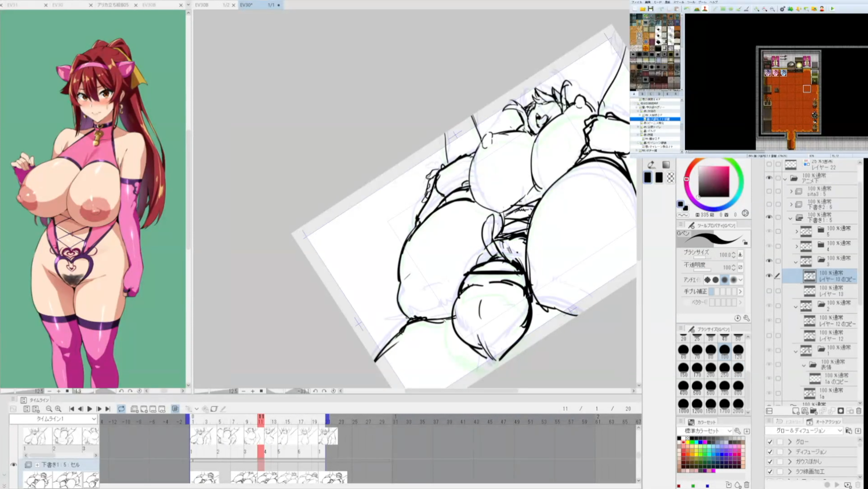Select the レイヤー 13 layer
Image resolution: width=868 pixels, height=489 pixels.
coord(831,291)
